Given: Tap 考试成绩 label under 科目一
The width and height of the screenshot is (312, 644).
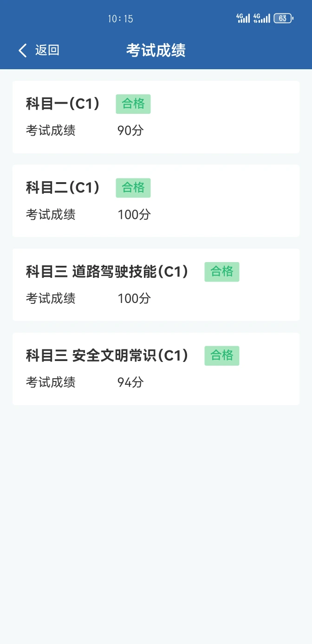Looking at the screenshot, I should (x=51, y=131).
